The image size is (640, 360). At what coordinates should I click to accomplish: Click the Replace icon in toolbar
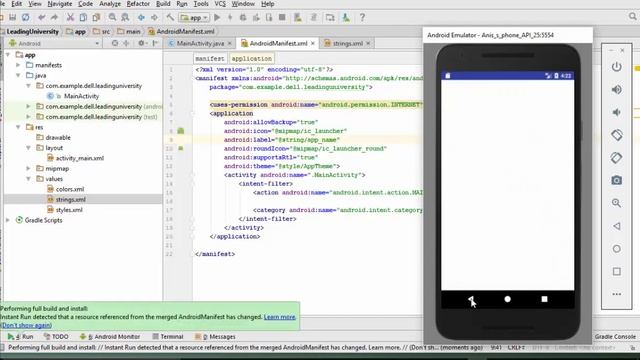125,18
